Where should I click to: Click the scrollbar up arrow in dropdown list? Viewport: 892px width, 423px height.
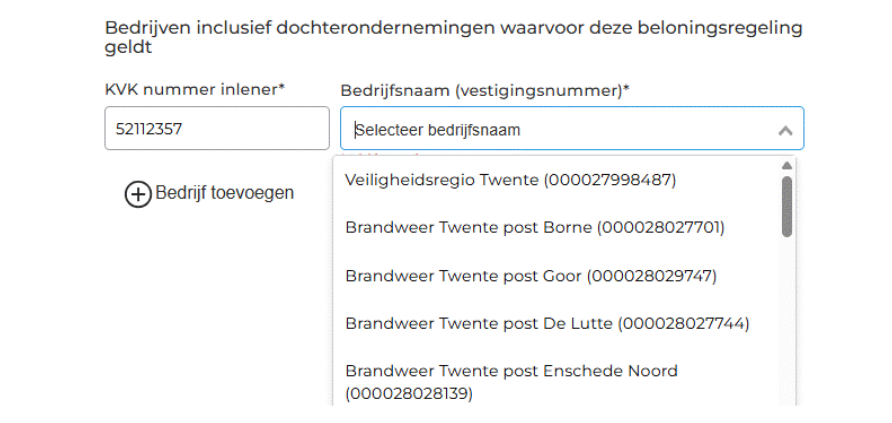coord(787,165)
